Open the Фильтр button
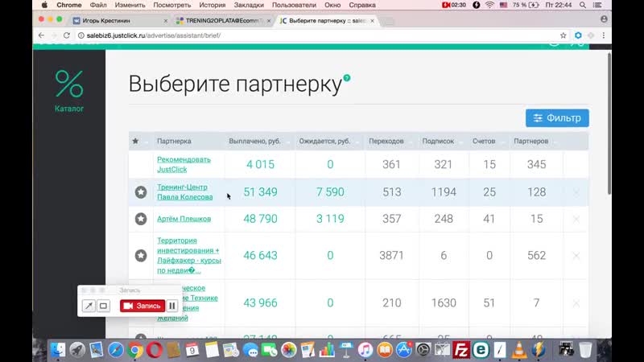Screen dimensions: 644x362 click(x=557, y=117)
